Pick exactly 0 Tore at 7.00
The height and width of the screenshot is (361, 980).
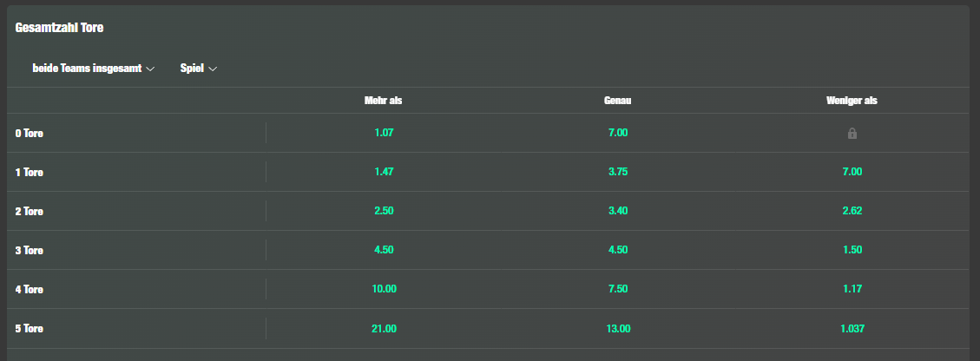[617, 133]
